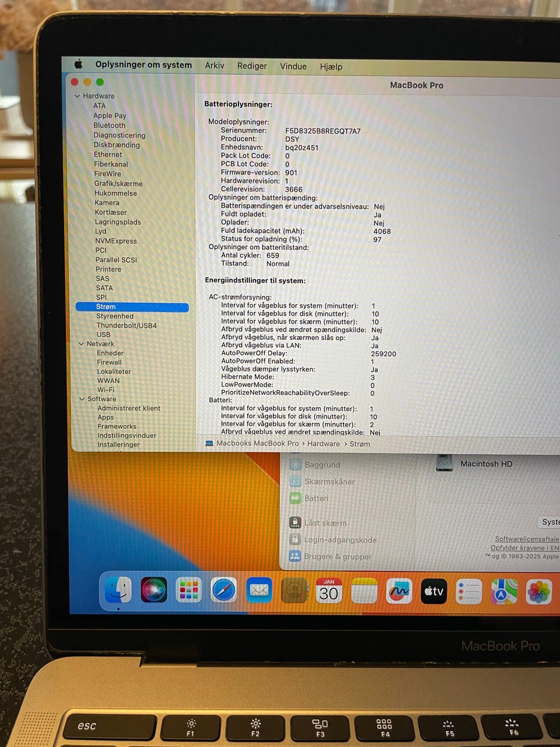
Task: Collapse the Software section chevron
Action: pos(82,399)
